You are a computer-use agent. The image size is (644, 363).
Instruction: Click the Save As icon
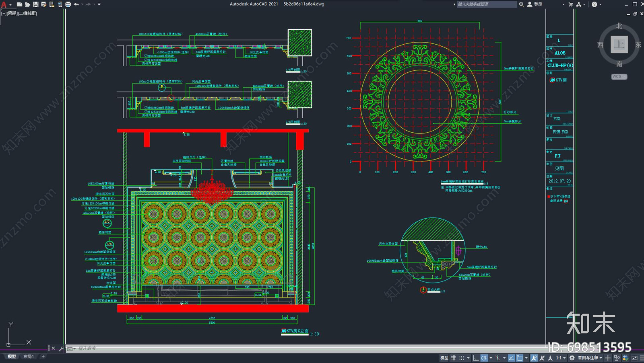(43, 4)
